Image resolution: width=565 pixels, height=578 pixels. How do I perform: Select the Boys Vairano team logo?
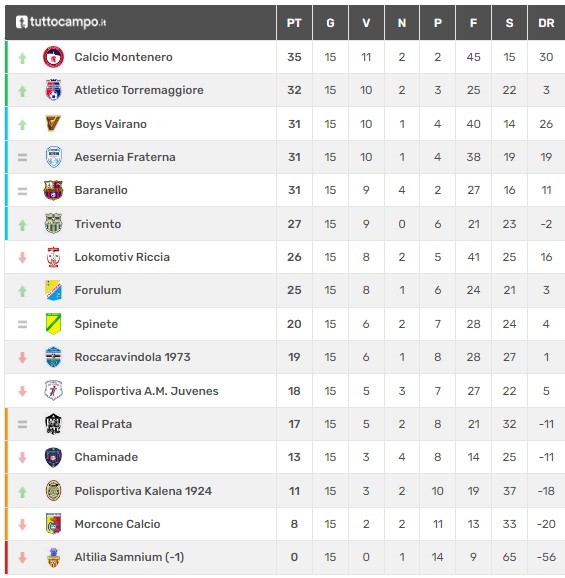click(53, 124)
